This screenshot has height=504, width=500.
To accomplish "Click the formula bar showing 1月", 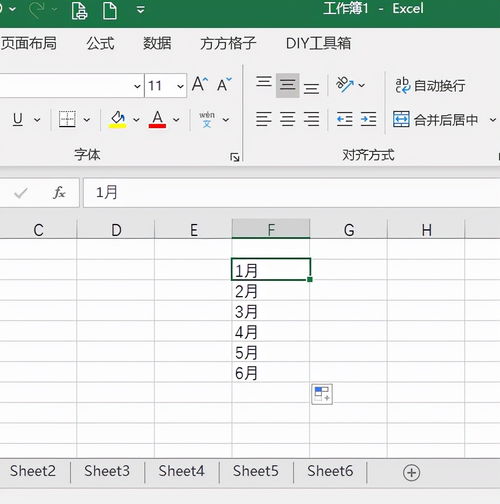I will (x=291, y=193).
